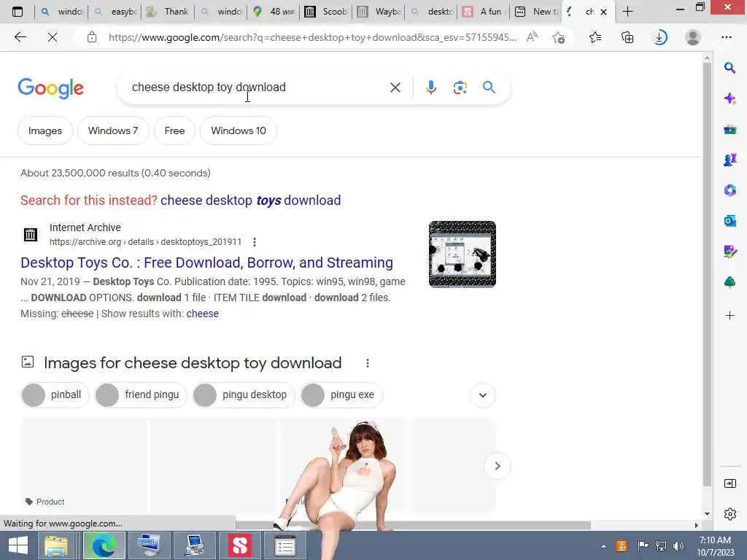The height and width of the screenshot is (560, 747).
Task: Select the pinball image chip
Action: point(55,394)
